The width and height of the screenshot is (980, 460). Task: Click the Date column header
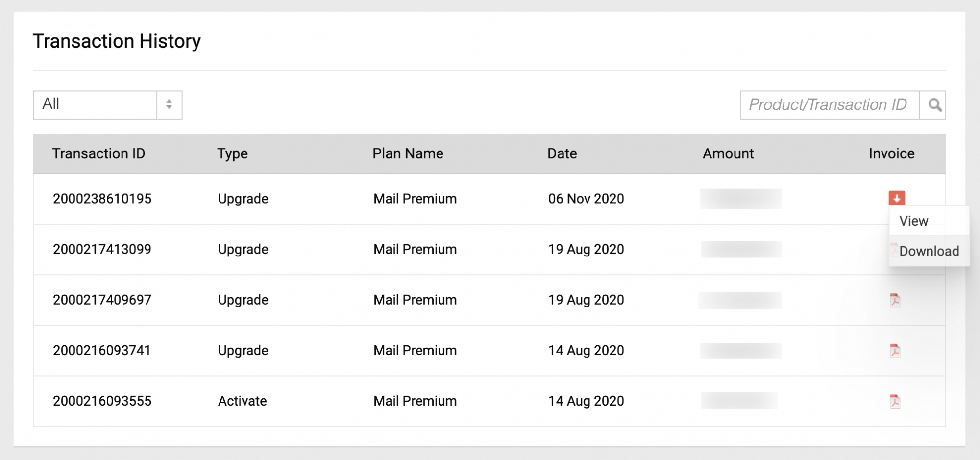(x=562, y=153)
